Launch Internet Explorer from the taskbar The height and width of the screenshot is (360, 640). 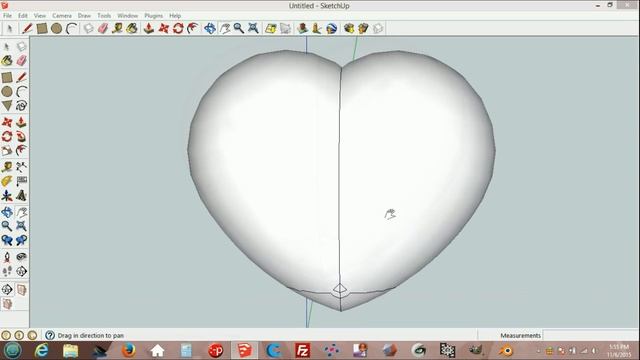(x=41, y=351)
